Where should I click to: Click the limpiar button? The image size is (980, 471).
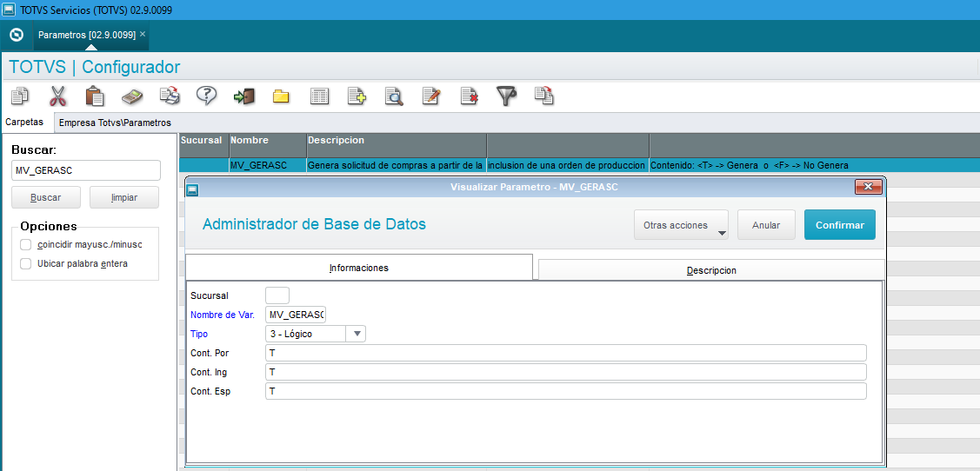(124, 197)
